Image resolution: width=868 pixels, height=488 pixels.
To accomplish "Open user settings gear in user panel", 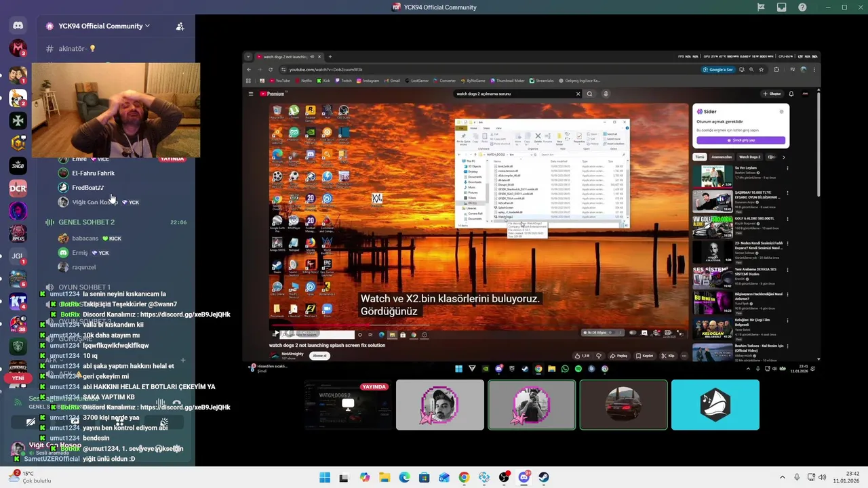I will pyautogui.click(x=178, y=449).
